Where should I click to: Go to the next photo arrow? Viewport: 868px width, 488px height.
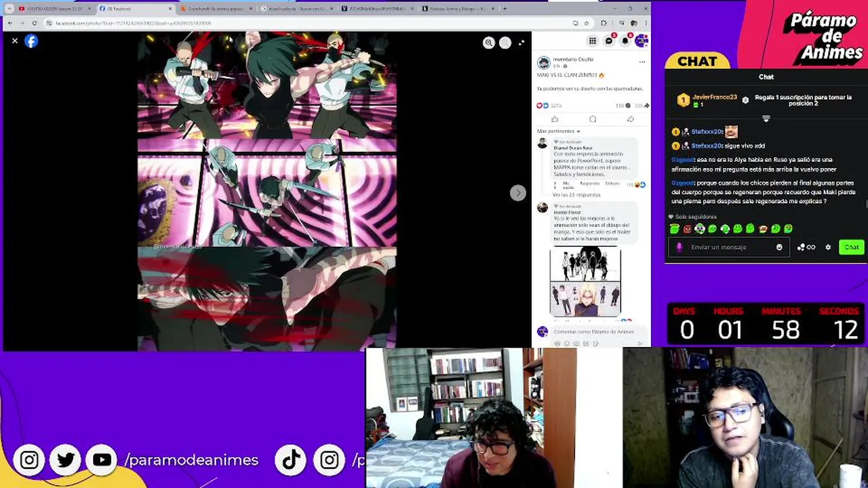coord(517,193)
